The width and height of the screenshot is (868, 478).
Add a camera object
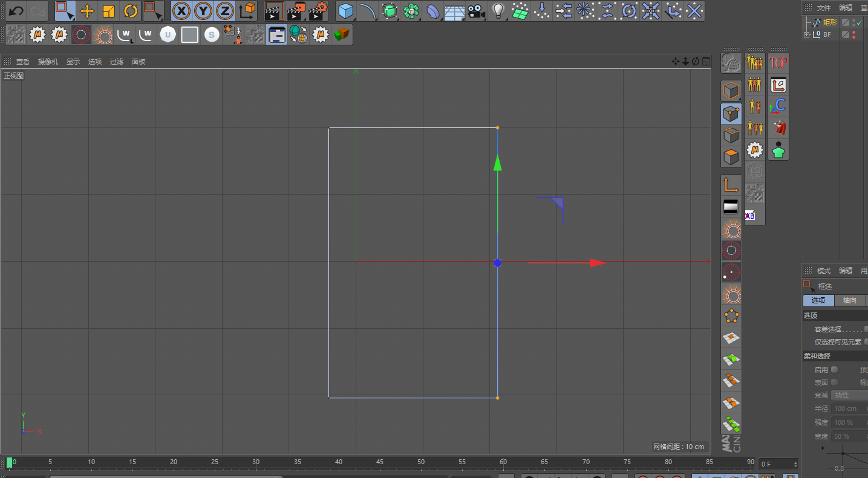tap(477, 11)
